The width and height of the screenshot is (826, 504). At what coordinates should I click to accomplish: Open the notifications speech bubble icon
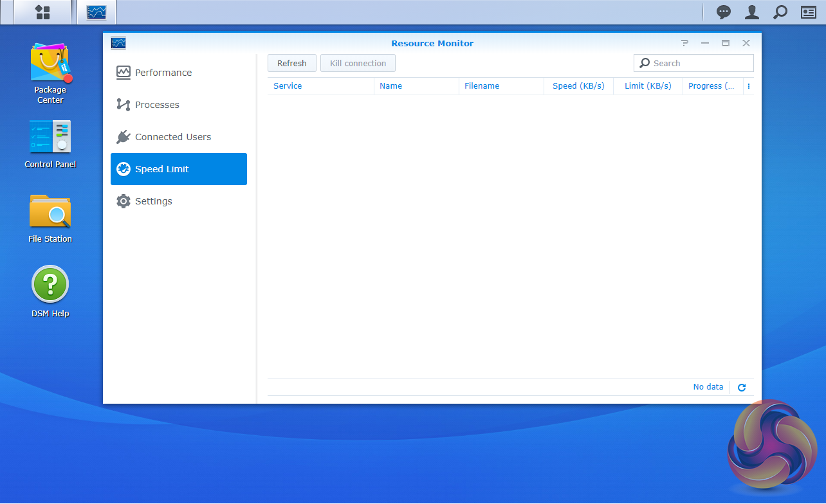click(x=724, y=12)
